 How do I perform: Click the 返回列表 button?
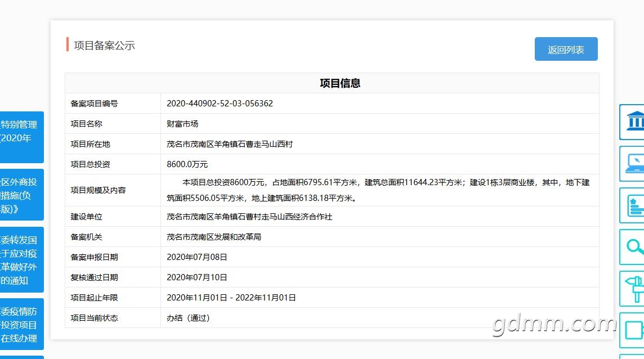566,50
